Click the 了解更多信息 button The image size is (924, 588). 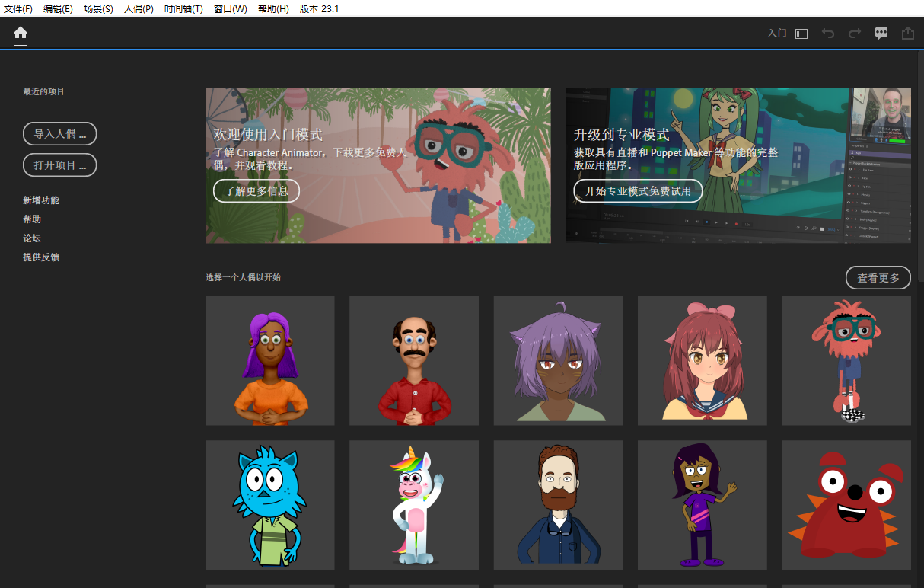click(x=256, y=191)
